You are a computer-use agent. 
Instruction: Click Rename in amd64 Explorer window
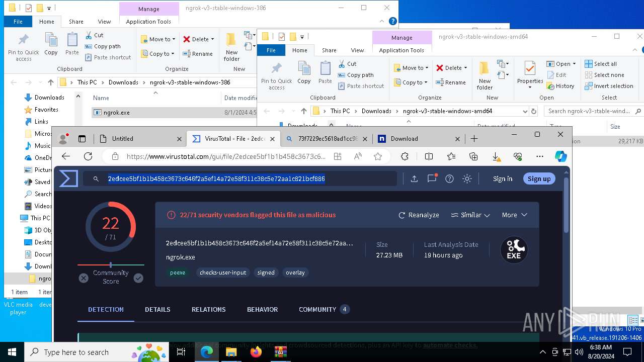coord(450,82)
